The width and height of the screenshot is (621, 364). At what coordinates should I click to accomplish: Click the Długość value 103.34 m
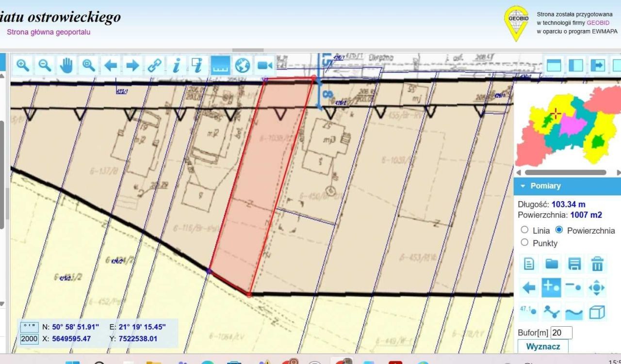(569, 205)
